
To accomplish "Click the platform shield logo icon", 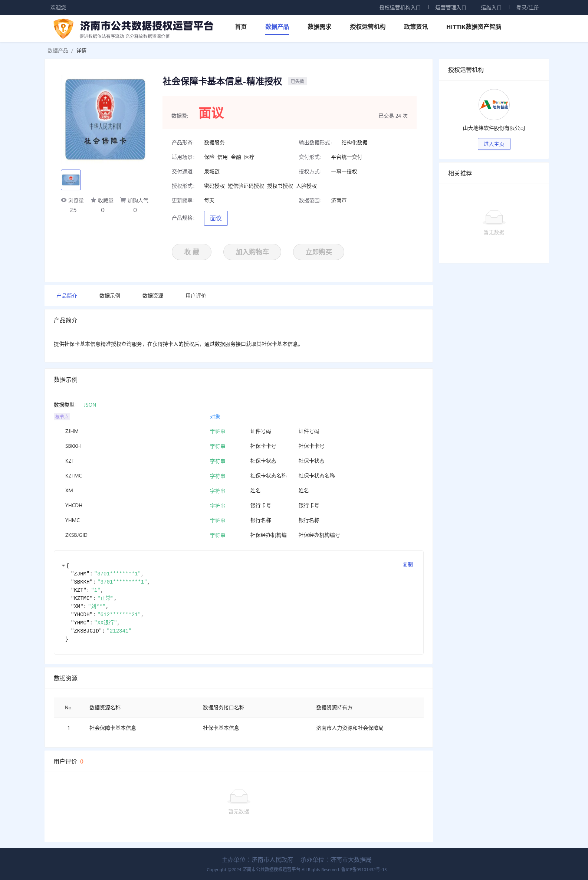I will pos(63,29).
